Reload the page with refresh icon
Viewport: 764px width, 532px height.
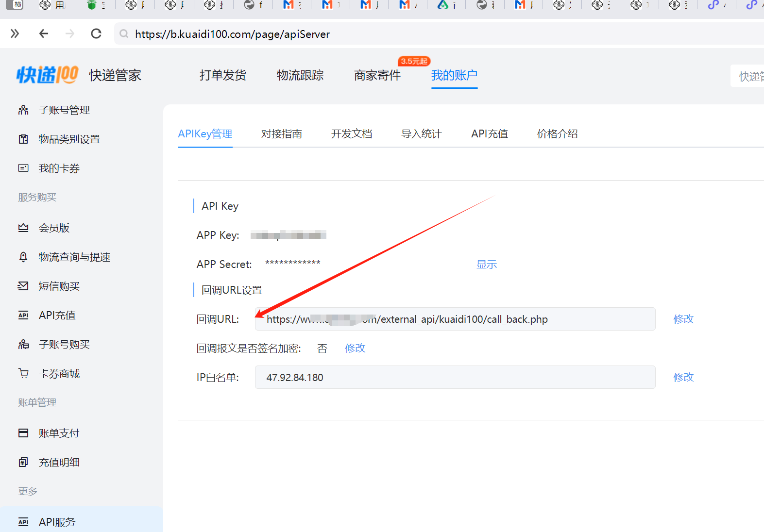click(x=96, y=33)
